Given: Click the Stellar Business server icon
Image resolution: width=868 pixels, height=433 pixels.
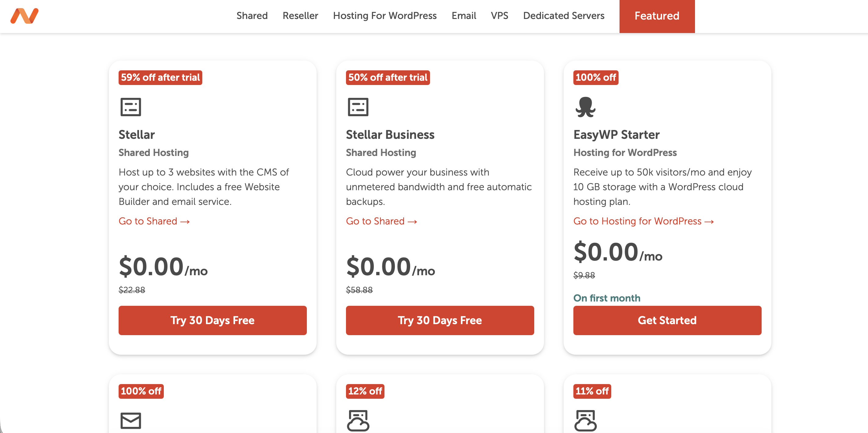Looking at the screenshot, I should (x=358, y=107).
